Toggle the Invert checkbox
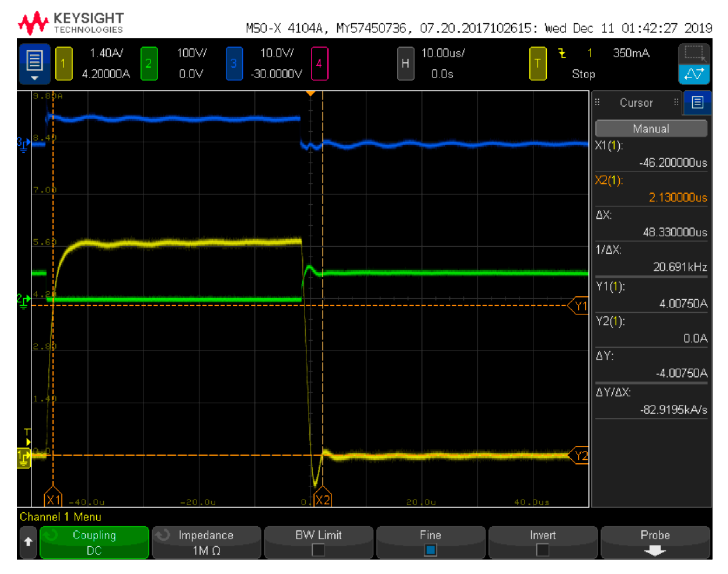 [542, 550]
